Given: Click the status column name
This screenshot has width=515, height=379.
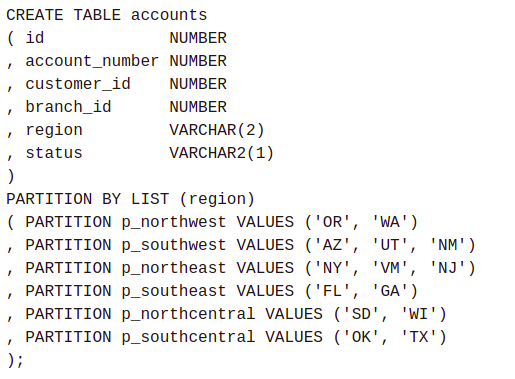Looking at the screenshot, I should pyautogui.click(x=54, y=153).
